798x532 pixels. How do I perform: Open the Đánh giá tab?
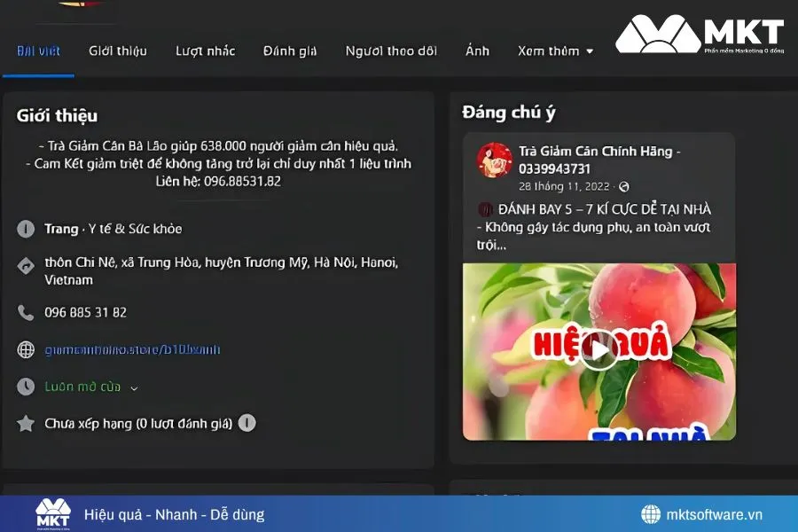click(x=290, y=51)
